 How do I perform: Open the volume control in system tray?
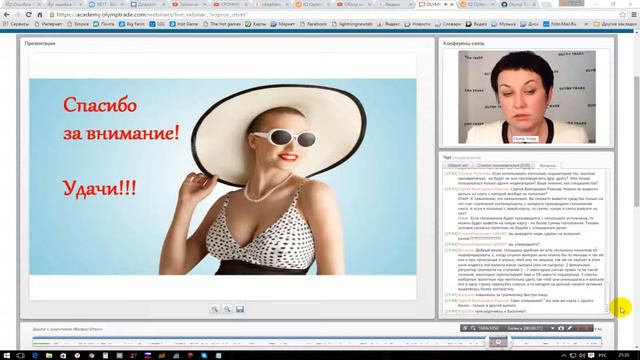(582, 356)
